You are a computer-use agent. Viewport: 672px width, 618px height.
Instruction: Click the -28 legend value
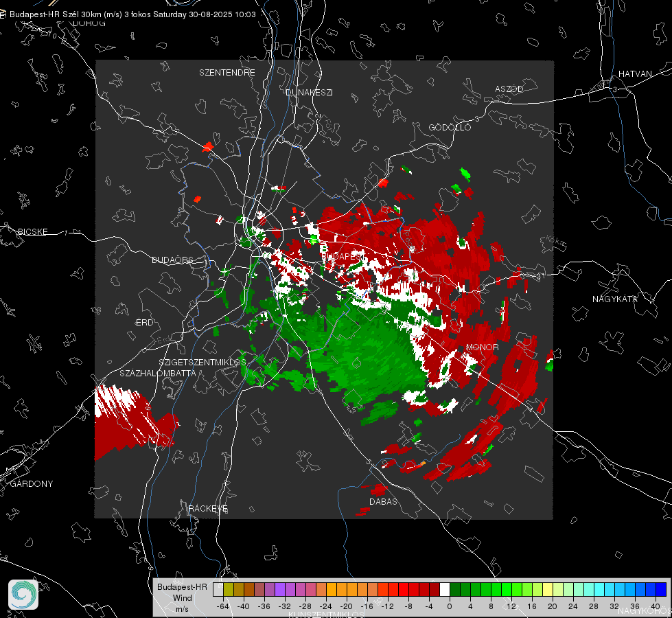[305, 606]
